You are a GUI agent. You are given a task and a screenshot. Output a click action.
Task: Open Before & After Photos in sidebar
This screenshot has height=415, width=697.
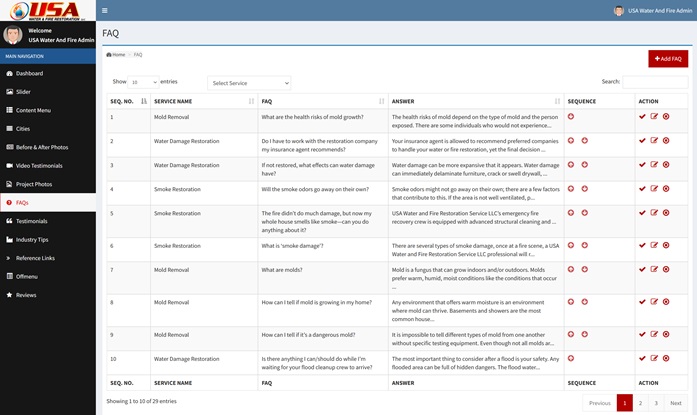42,147
